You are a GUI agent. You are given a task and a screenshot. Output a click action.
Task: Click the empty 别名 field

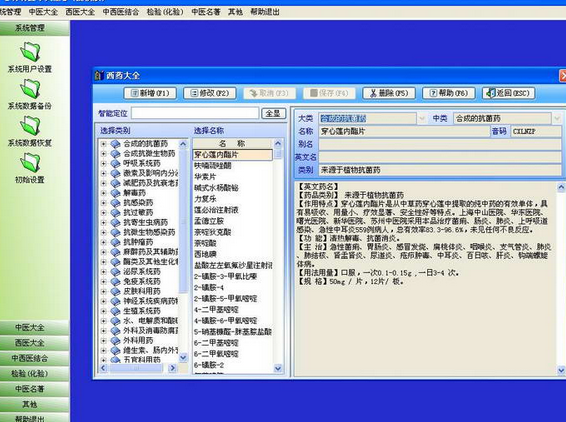click(440, 144)
